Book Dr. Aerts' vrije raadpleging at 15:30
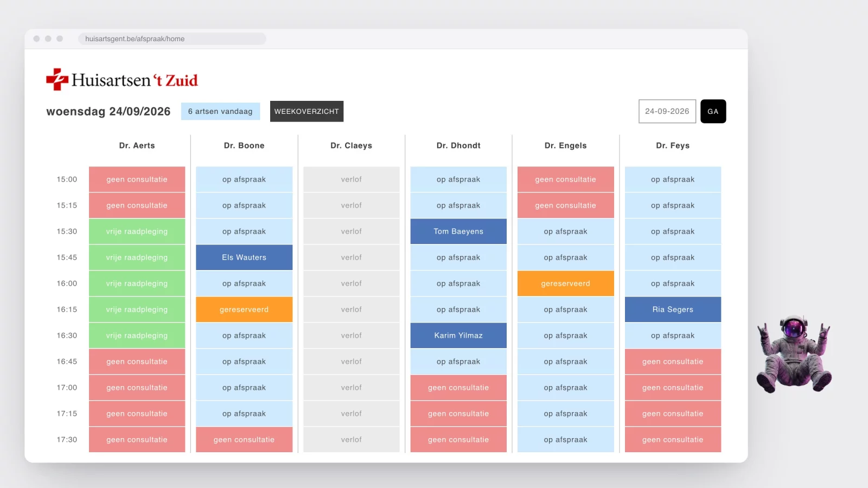 click(137, 232)
